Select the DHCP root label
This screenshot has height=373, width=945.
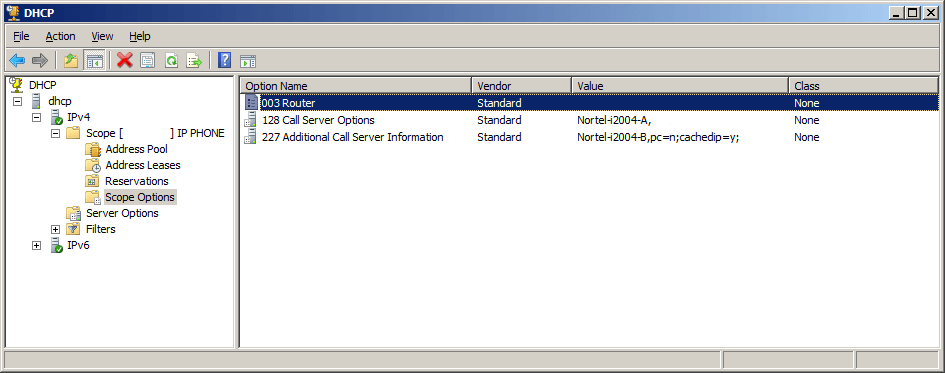(x=43, y=85)
